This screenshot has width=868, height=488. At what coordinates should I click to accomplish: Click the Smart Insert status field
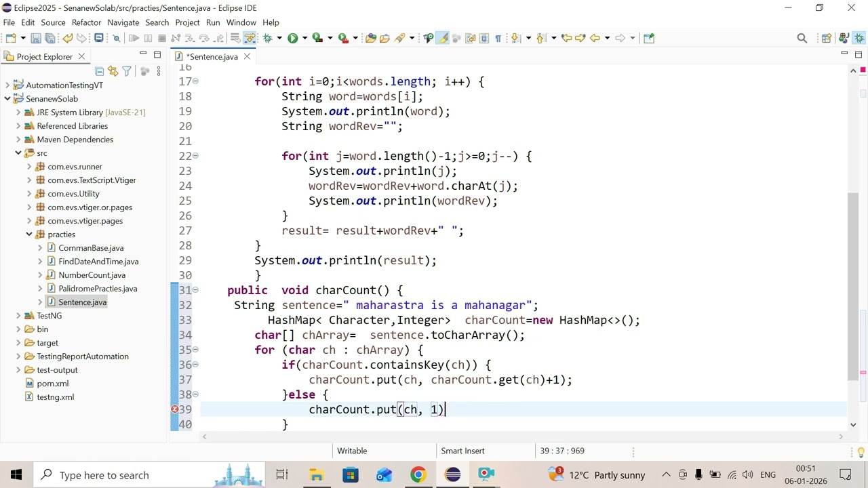click(462, 451)
